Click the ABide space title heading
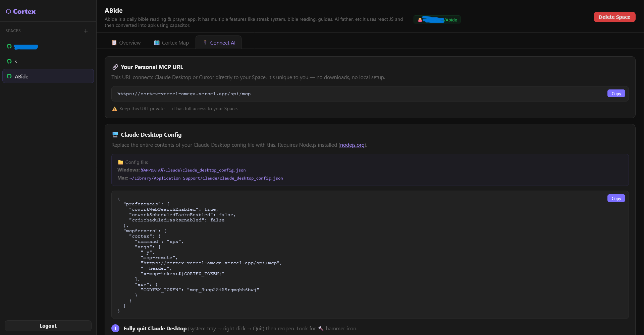Screen dimensions: 644x335 tap(114, 10)
